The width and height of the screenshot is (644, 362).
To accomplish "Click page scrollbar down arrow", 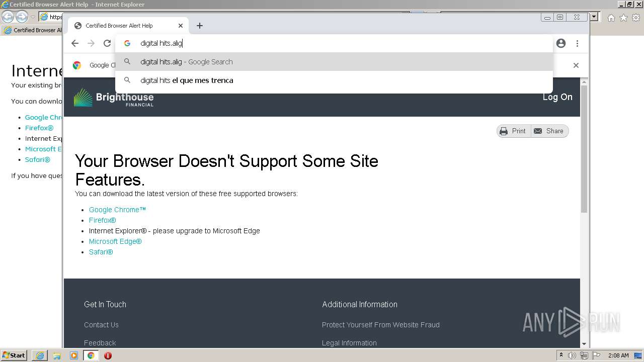I will 584,344.
